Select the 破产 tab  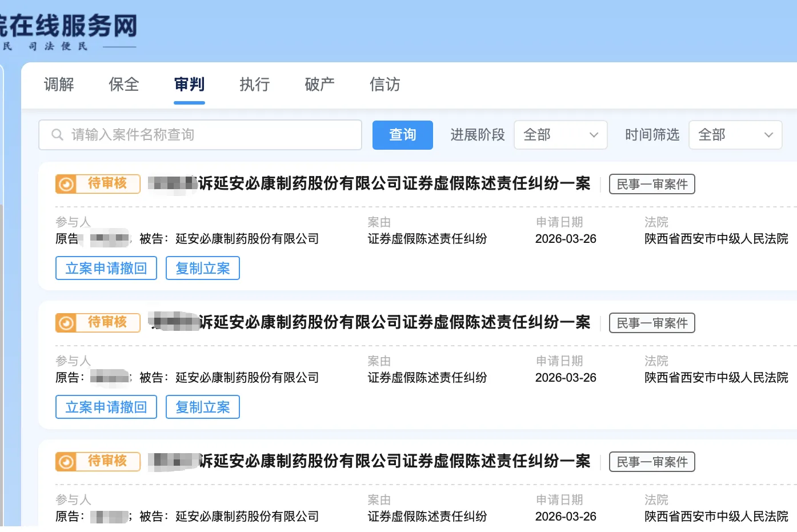(319, 85)
